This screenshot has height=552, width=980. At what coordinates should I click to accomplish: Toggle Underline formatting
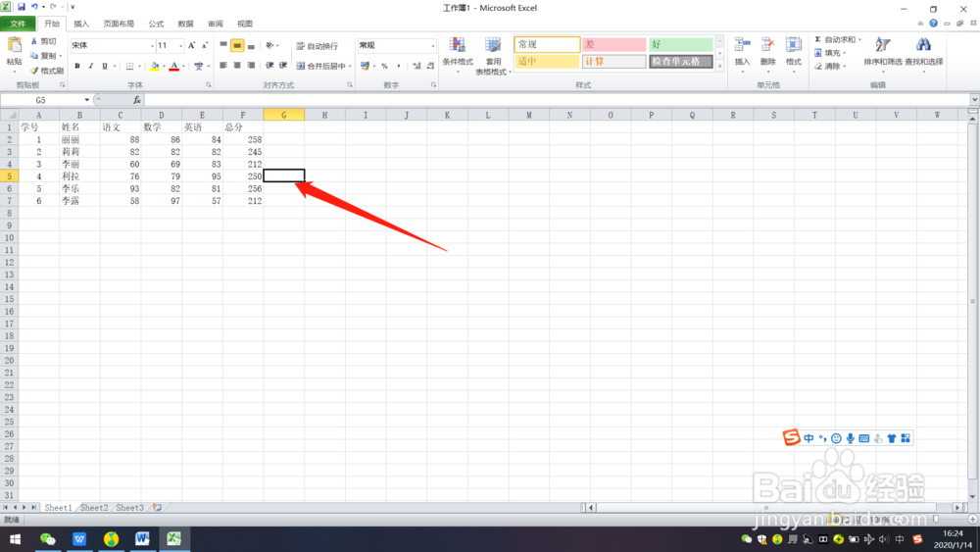click(x=105, y=66)
